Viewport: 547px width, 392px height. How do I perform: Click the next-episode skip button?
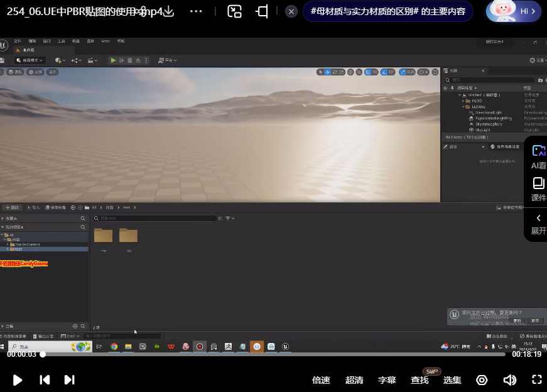coord(69,380)
